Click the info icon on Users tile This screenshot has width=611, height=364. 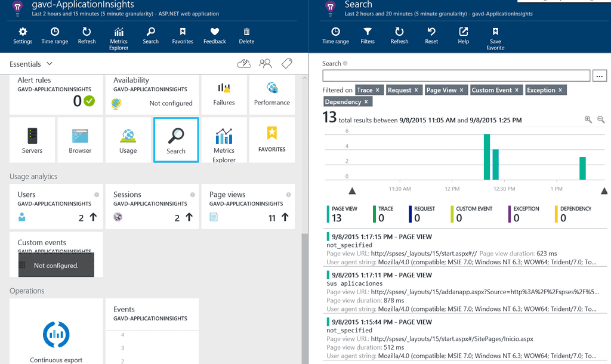pos(97,195)
